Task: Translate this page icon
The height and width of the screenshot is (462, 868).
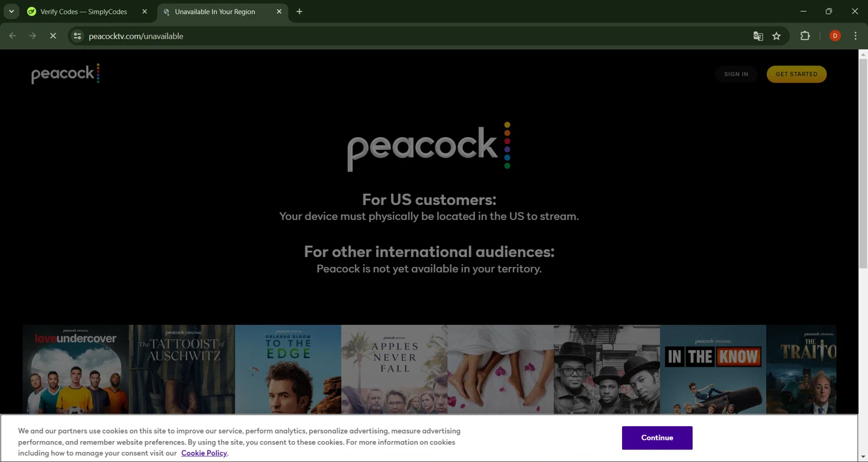Action: (758, 36)
